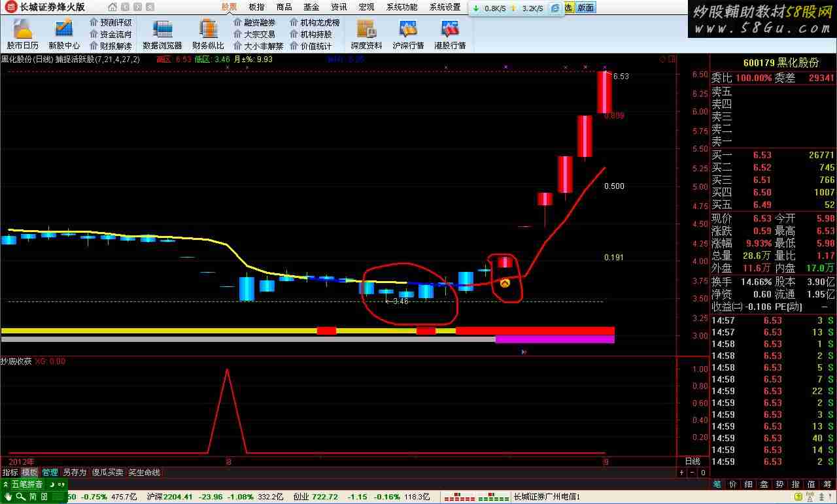Open 机构持股 institutional holdings
837x504 pixels.
311,34
